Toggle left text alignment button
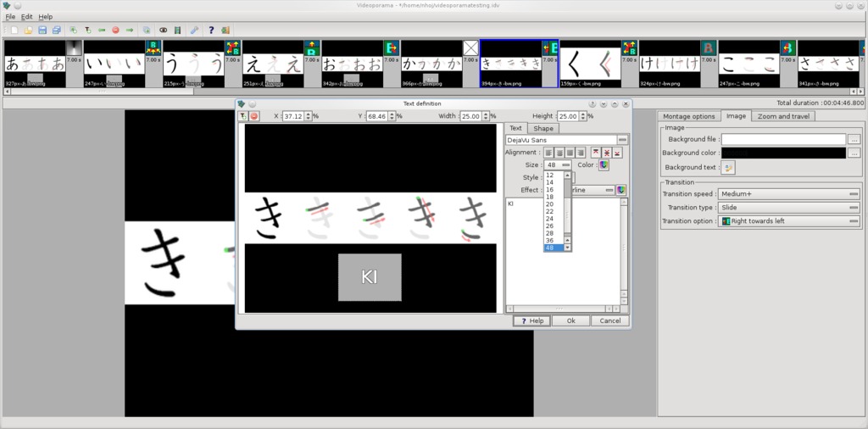Image resolution: width=868 pixels, height=429 pixels. pyautogui.click(x=549, y=153)
